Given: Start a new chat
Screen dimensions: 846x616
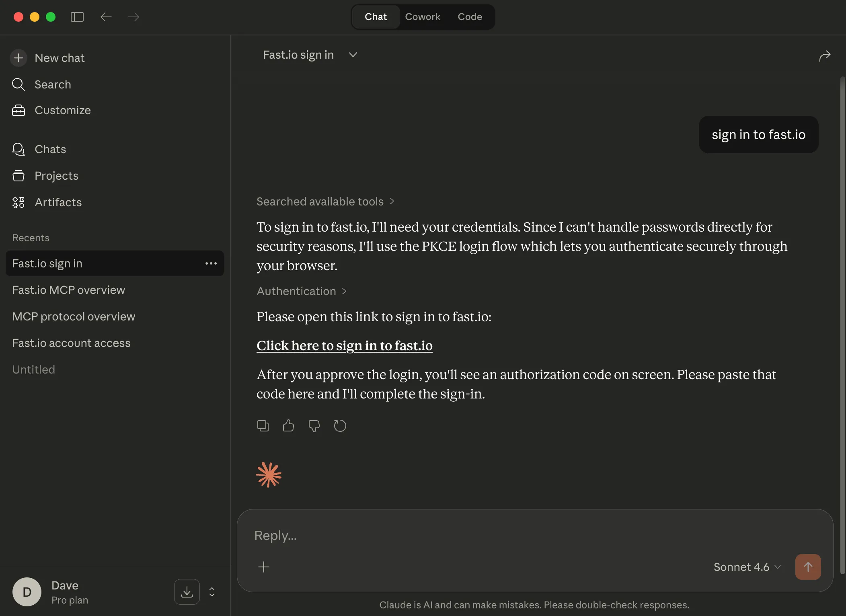Looking at the screenshot, I should click(x=60, y=58).
